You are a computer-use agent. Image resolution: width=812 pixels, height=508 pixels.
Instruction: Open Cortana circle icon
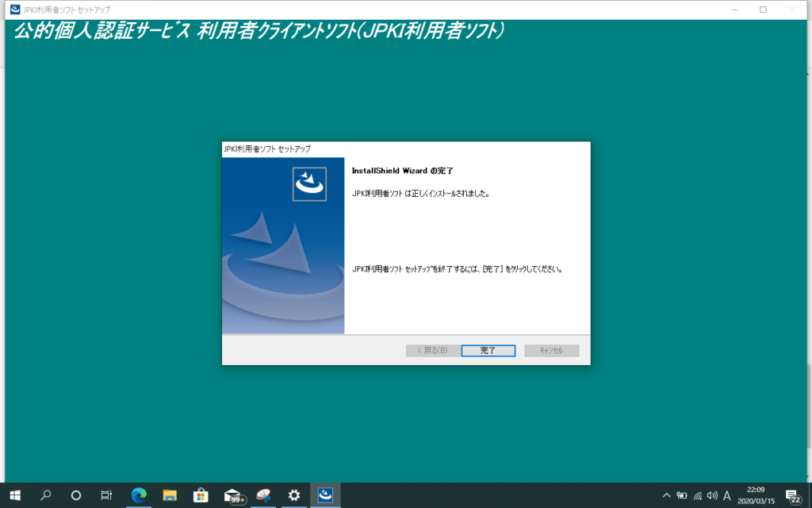pyautogui.click(x=75, y=495)
